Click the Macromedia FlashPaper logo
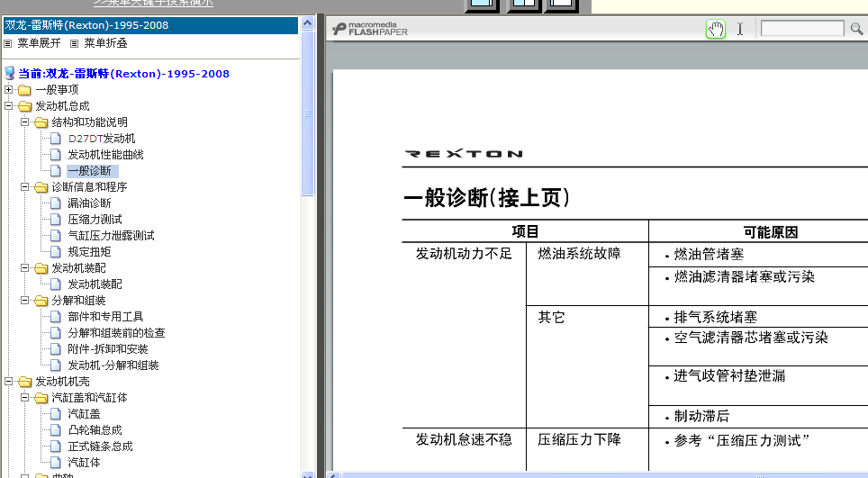Image resolution: width=868 pixels, height=478 pixels. (370, 29)
